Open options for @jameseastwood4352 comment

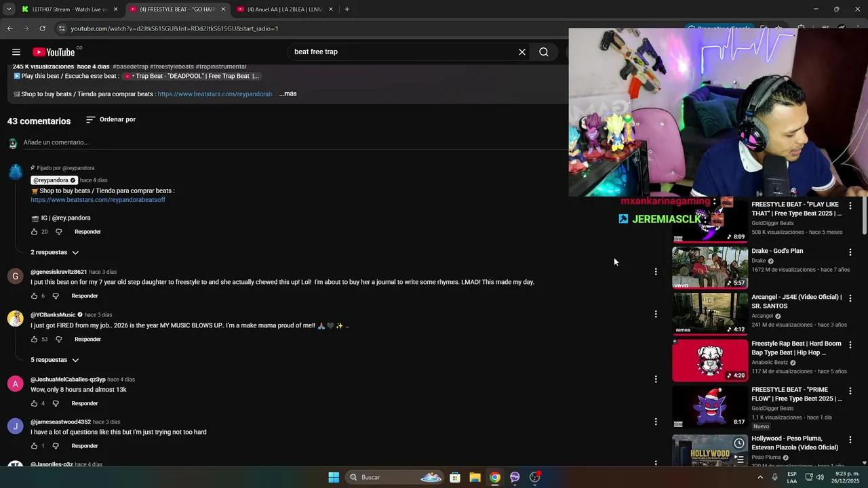[656, 422]
